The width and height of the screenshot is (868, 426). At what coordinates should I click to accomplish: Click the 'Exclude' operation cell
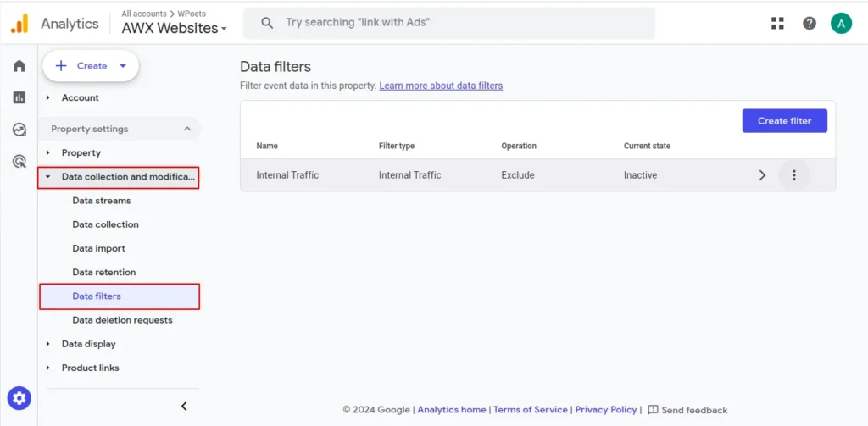(518, 175)
